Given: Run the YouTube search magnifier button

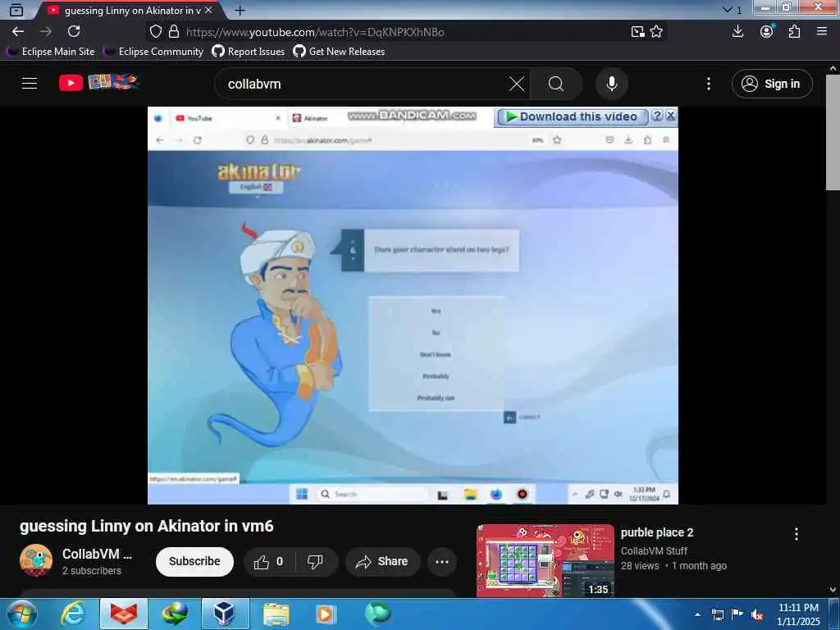Looking at the screenshot, I should click(x=556, y=84).
